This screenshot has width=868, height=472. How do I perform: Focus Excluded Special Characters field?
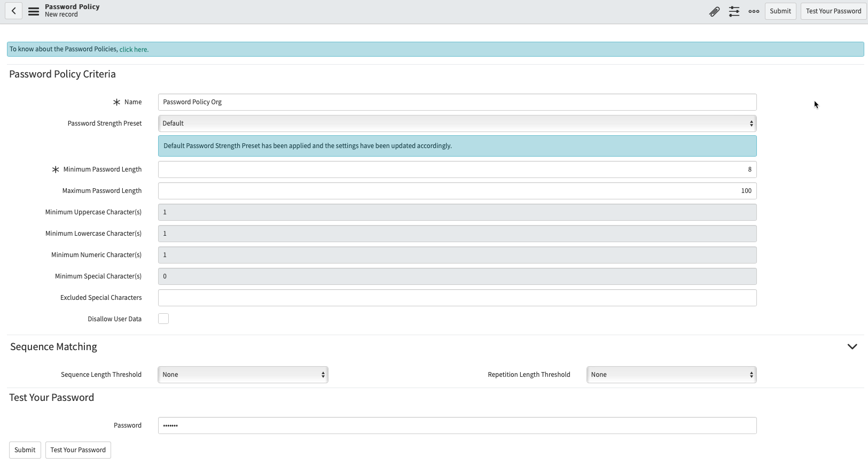pos(457,298)
